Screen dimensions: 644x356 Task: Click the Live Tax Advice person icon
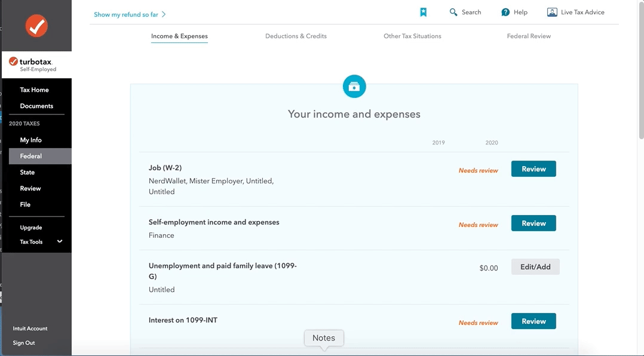[552, 13]
